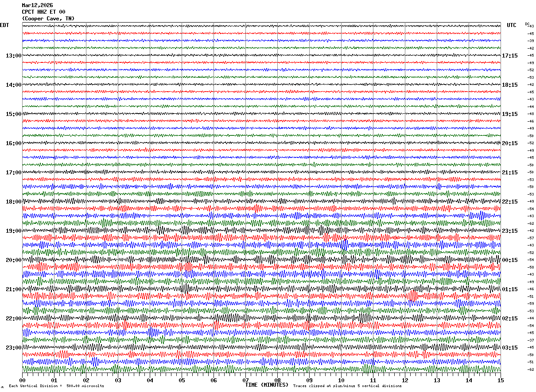Select the station code CPCT HHZ ET 00
Image resolution: width=536 pixels, height=392 pixels.
43,12
